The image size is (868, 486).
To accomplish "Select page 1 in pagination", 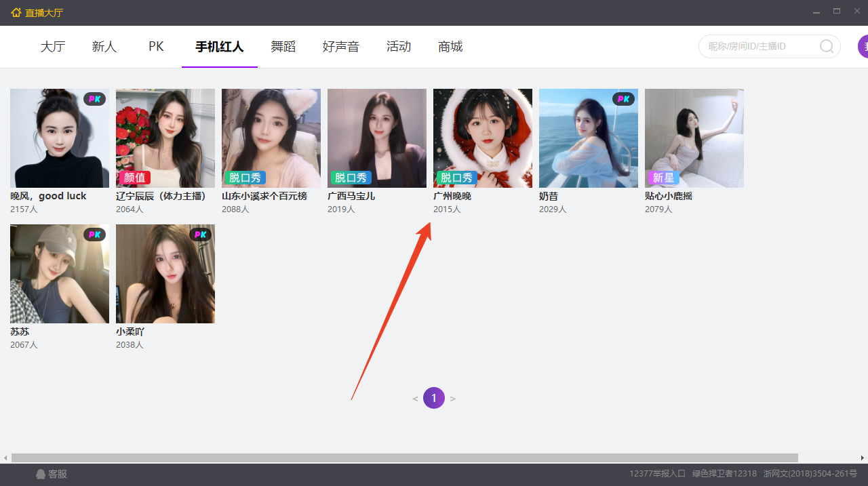I will (x=434, y=398).
